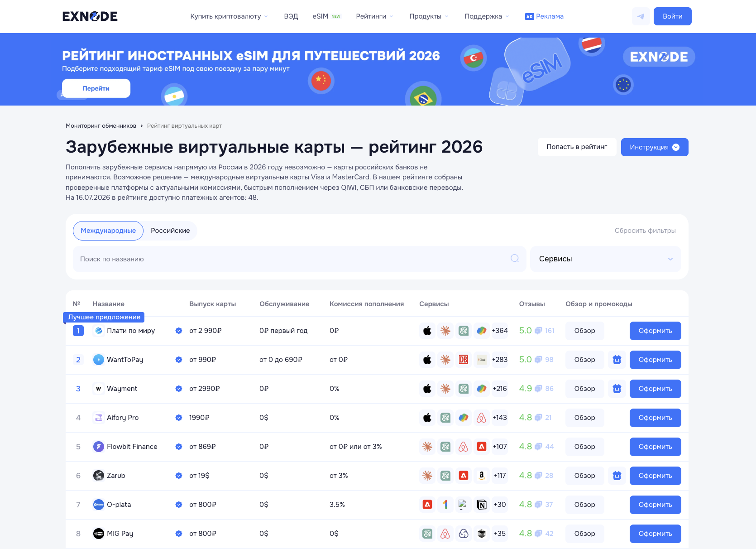Click the 5.0 rating of Плати по миру
756x549 pixels.
click(525, 331)
